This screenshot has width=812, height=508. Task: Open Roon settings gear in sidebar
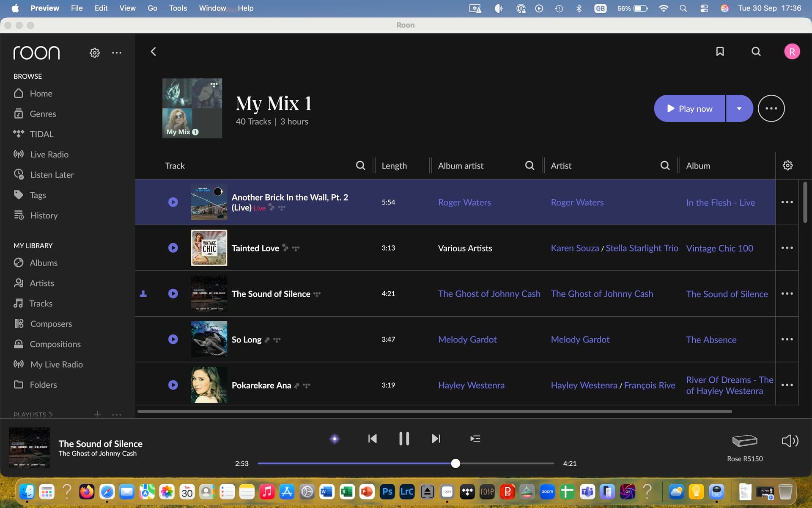[95, 52]
